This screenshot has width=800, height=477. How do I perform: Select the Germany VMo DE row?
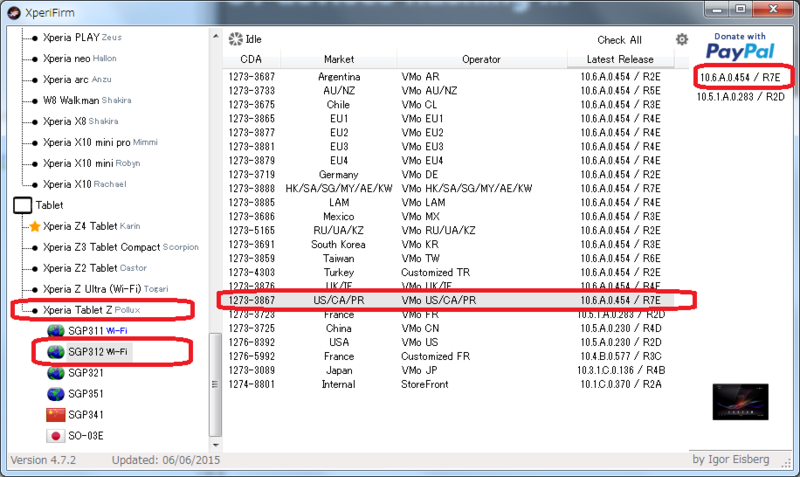[448, 174]
